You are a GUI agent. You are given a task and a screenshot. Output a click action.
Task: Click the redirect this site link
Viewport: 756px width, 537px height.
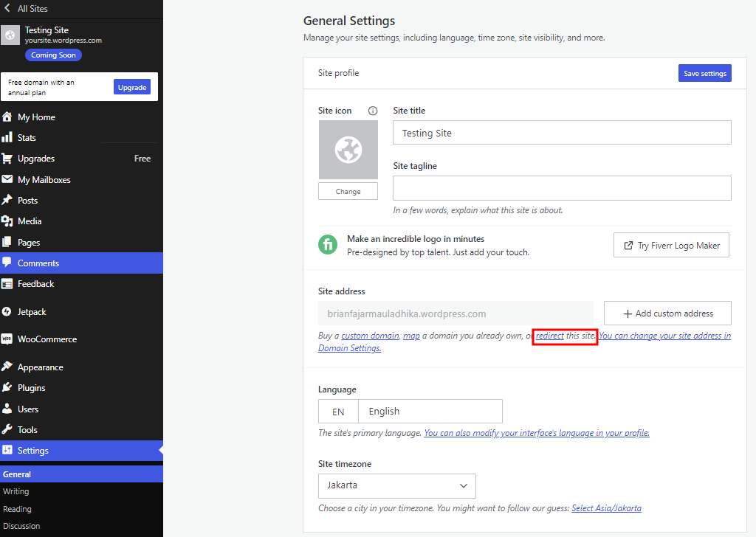564,336
